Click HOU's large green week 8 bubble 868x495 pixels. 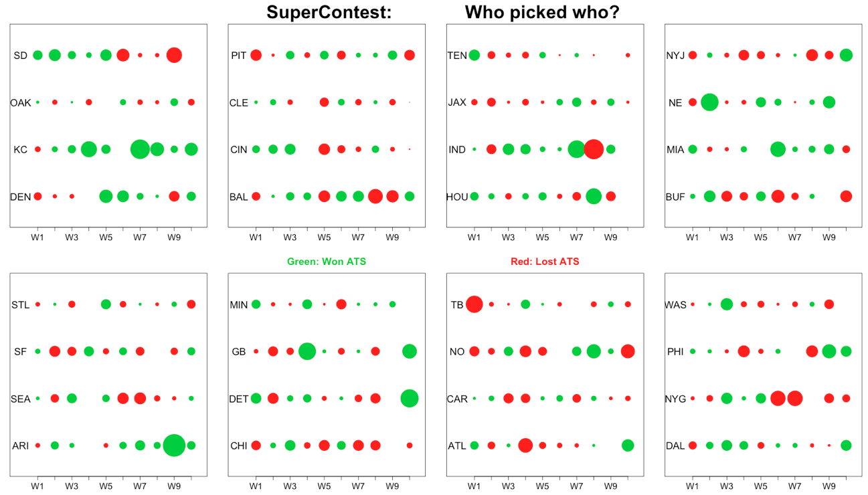(594, 196)
